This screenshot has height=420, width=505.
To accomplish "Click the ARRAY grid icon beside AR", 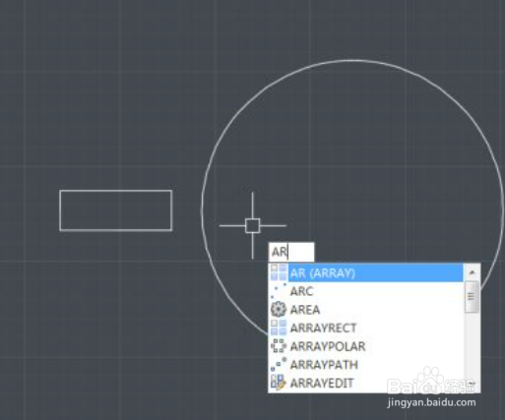I will tap(279, 272).
